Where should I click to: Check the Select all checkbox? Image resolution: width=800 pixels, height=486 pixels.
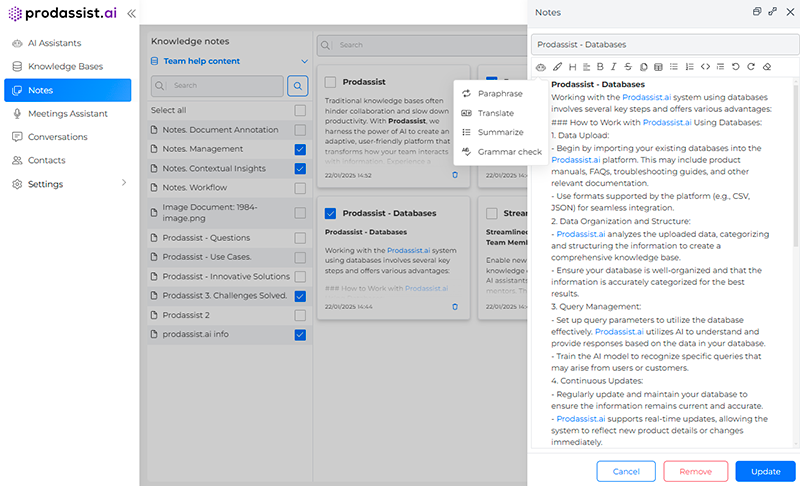300,110
